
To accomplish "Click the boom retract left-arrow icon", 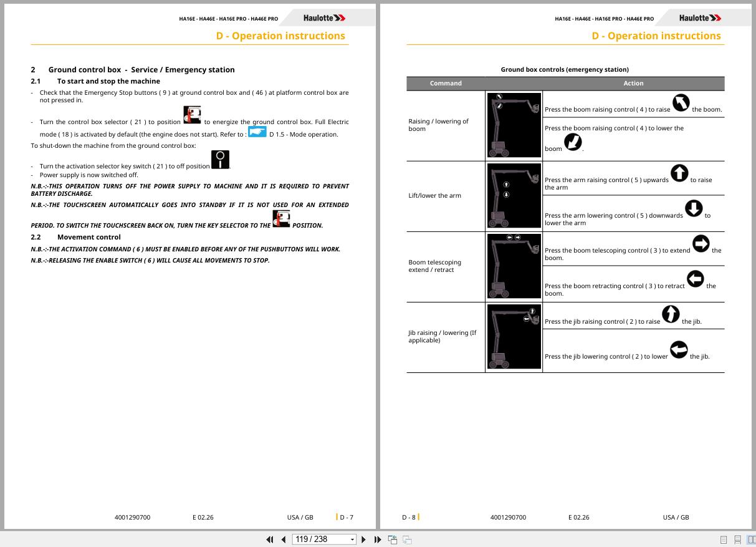I will coord(695,279).
